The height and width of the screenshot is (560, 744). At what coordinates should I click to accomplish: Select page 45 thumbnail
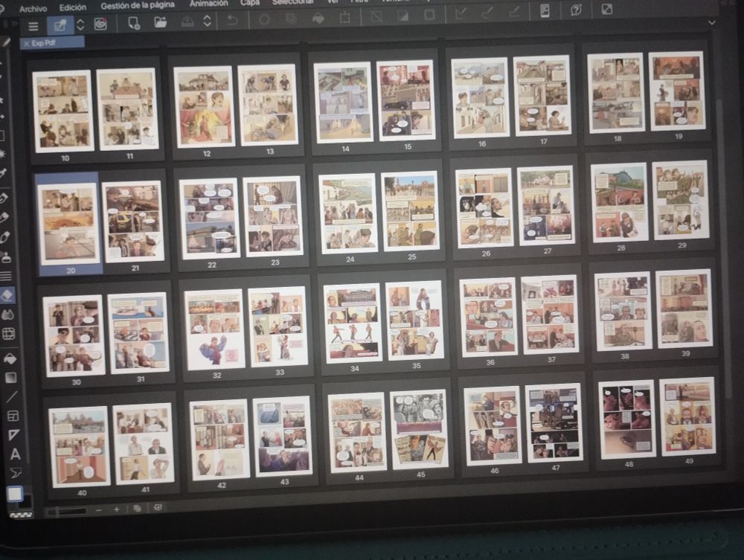pos(418,429)
